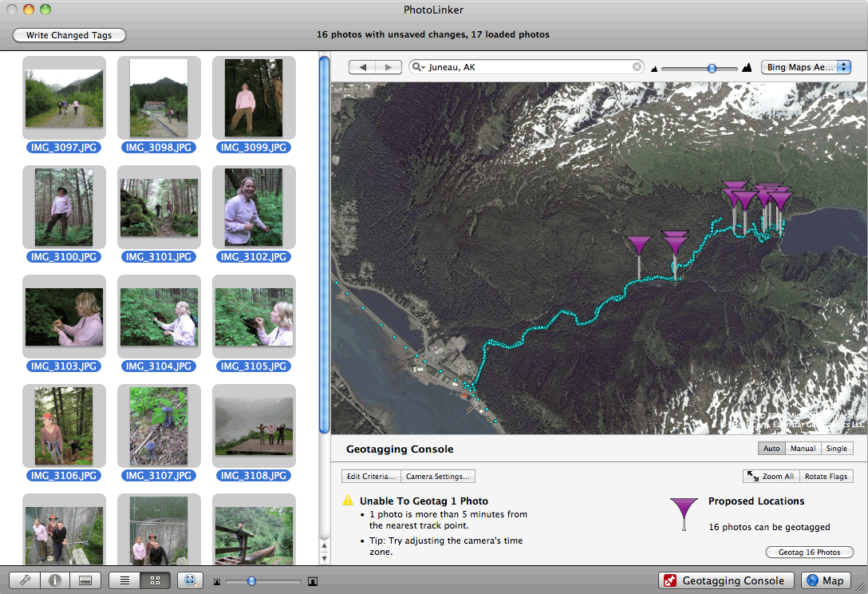Clear the map search field

pyautogui.click(x=637, y=67)
